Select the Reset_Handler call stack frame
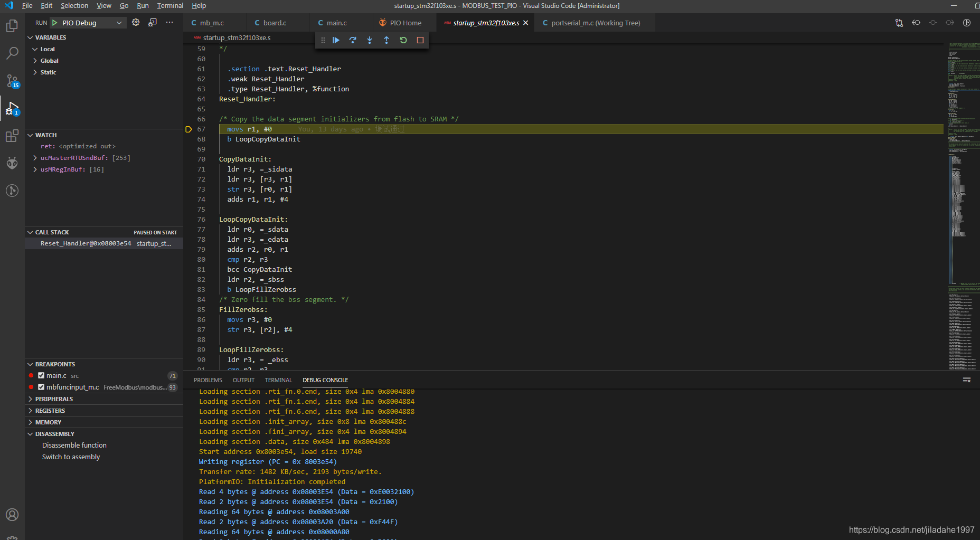The image size is (980, 540). (104, 244)
